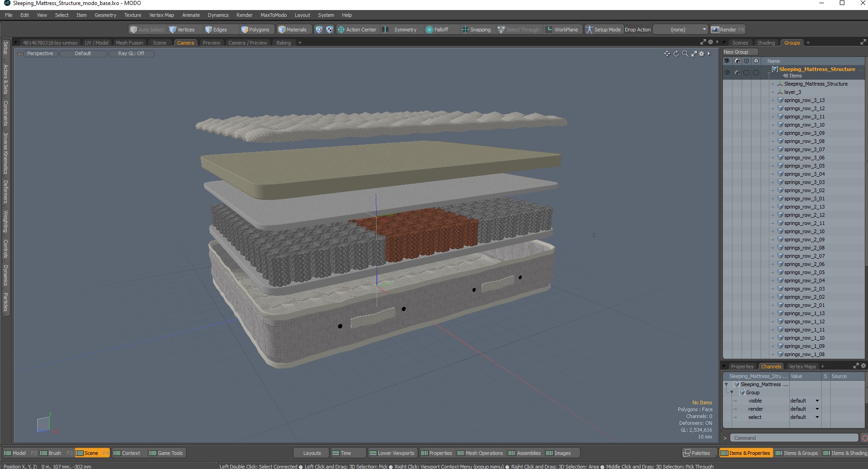Collapse the Sleeping_Mattress channel tree

727,384
